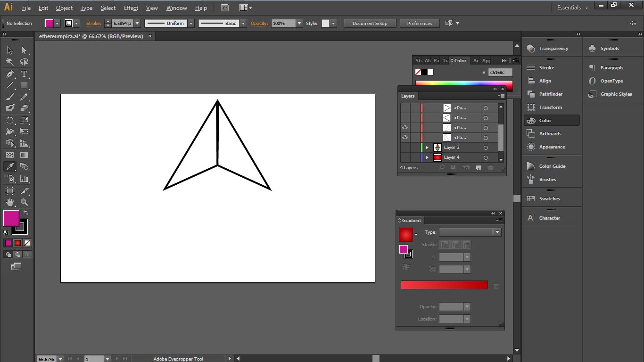This screenshot has width=644, height=362.
Task: Click the Delete Selection trash icon in Layers
Action: pos(490,167)
